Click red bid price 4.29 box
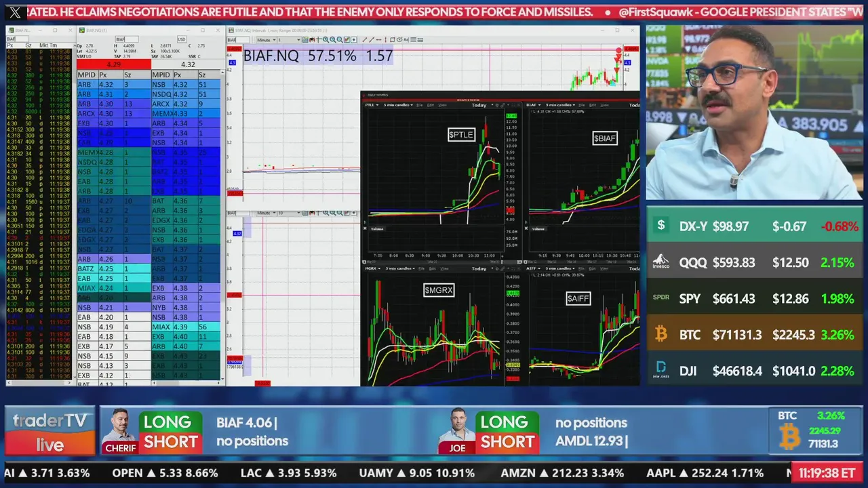The image size is (868, 488). pyautogui.click(x=114, y=64)
